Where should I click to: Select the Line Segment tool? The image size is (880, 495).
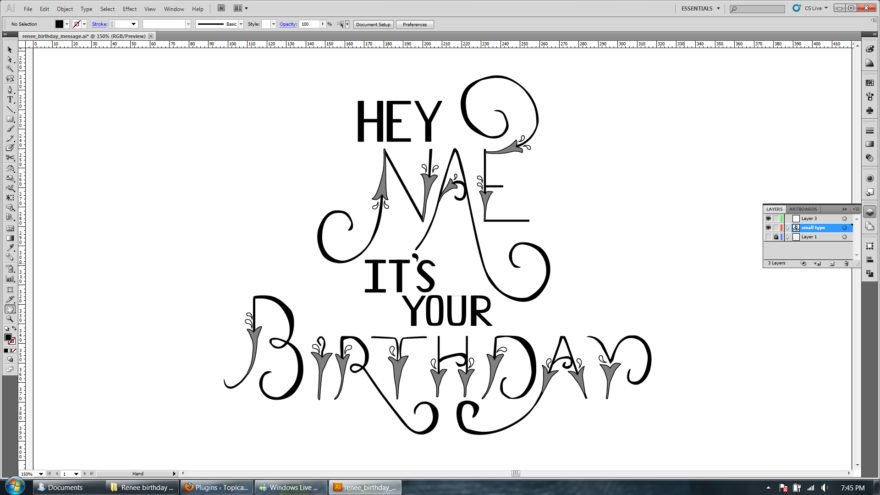[x=10, y=109]
